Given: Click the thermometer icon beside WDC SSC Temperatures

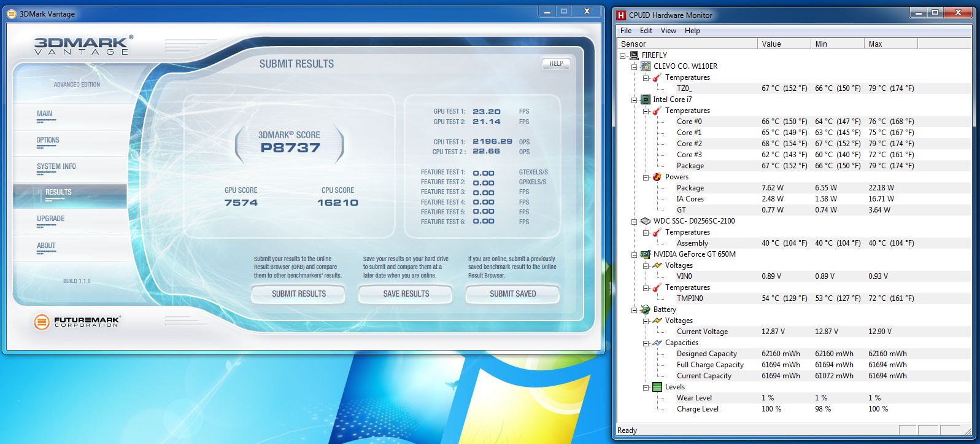Looking at the screenshot, I should click(657, 232).
